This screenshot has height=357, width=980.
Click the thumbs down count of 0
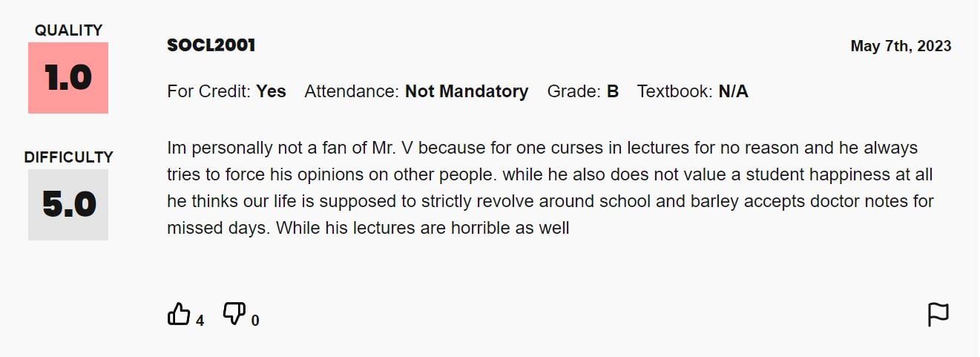click(255, 321)
